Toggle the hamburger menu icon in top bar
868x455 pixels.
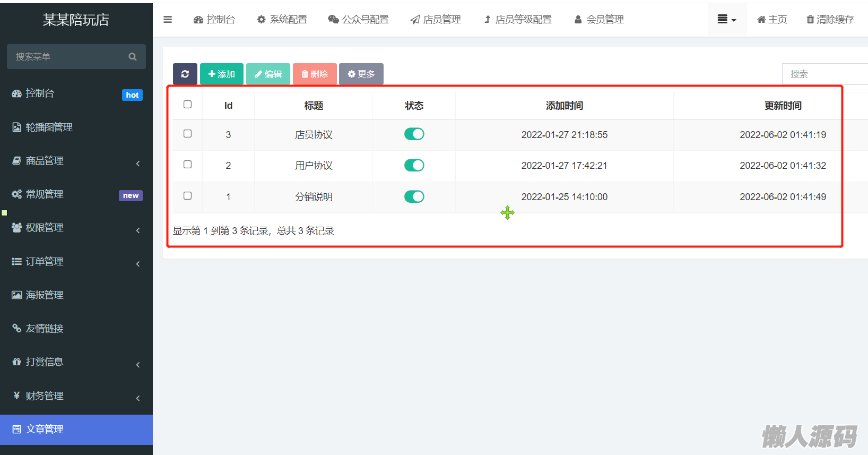coord(168,20)
